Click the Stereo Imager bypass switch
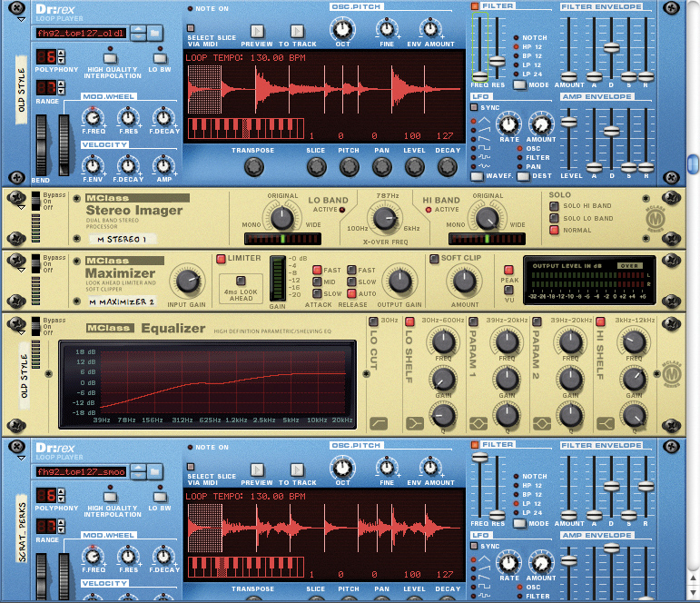The height and width of the screenshot is (603, 700). 35,202
